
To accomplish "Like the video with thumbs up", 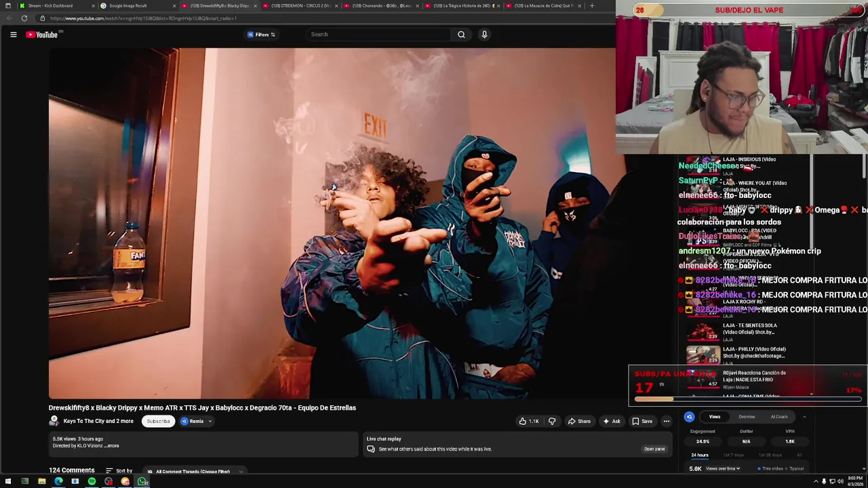I will tap(528, 421).
